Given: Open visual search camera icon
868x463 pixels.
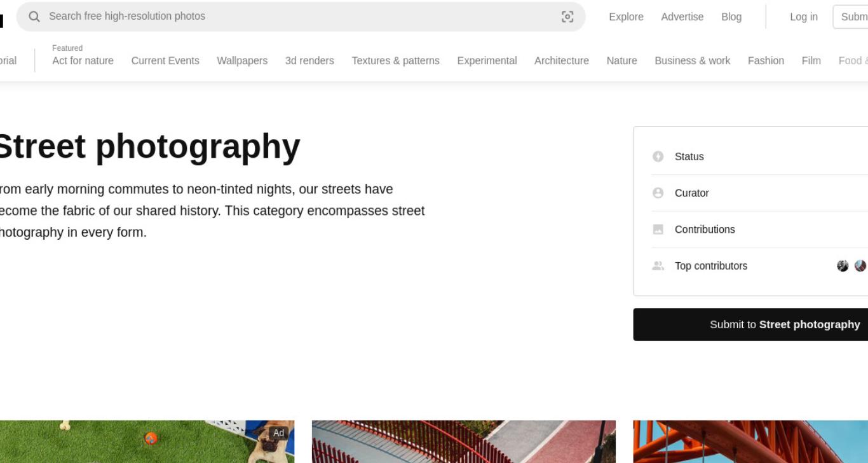Looking at the screenshot, I should tap(567, 17).
